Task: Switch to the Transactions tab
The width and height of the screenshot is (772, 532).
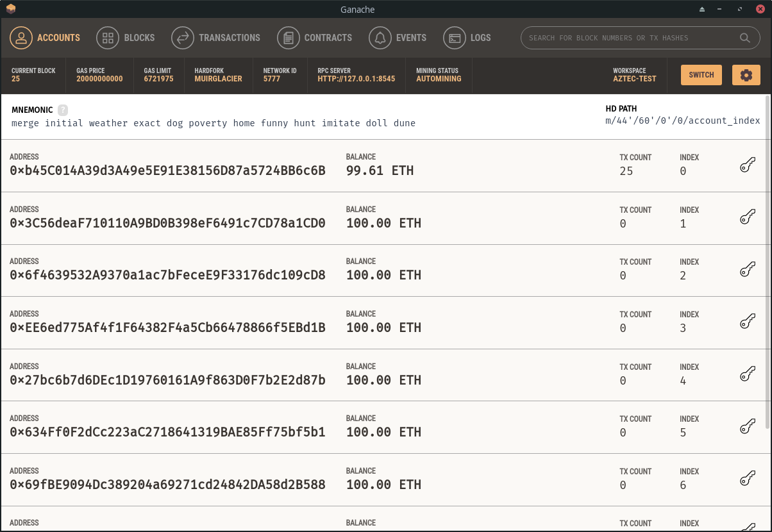Action: [x=216, y=38]
